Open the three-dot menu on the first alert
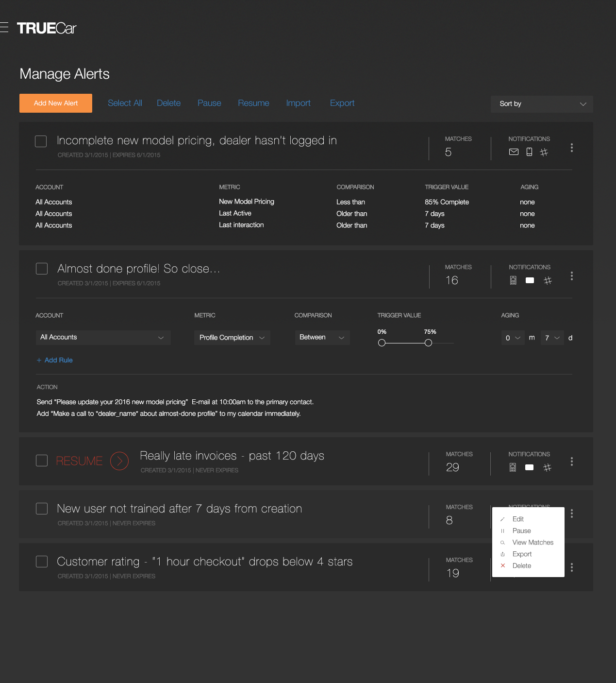 point(572,148)
